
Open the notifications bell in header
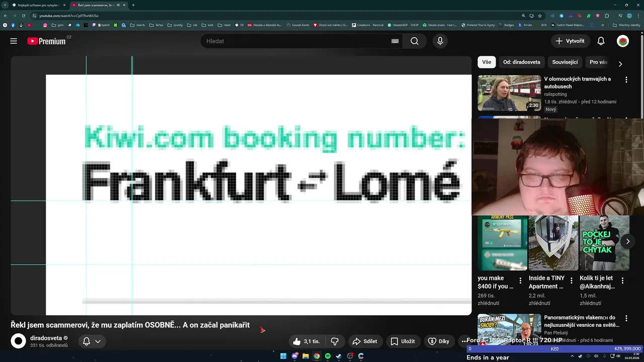(601, 41)
